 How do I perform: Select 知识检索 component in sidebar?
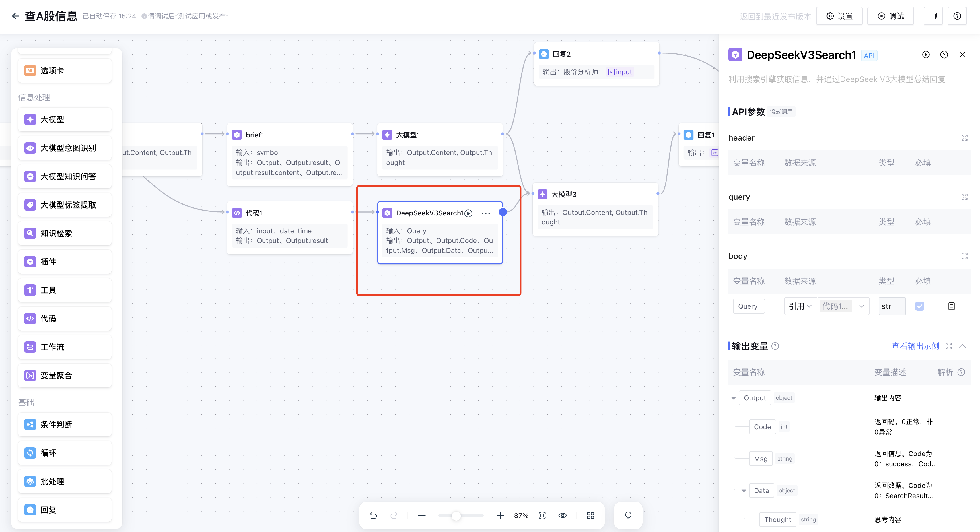65,233
